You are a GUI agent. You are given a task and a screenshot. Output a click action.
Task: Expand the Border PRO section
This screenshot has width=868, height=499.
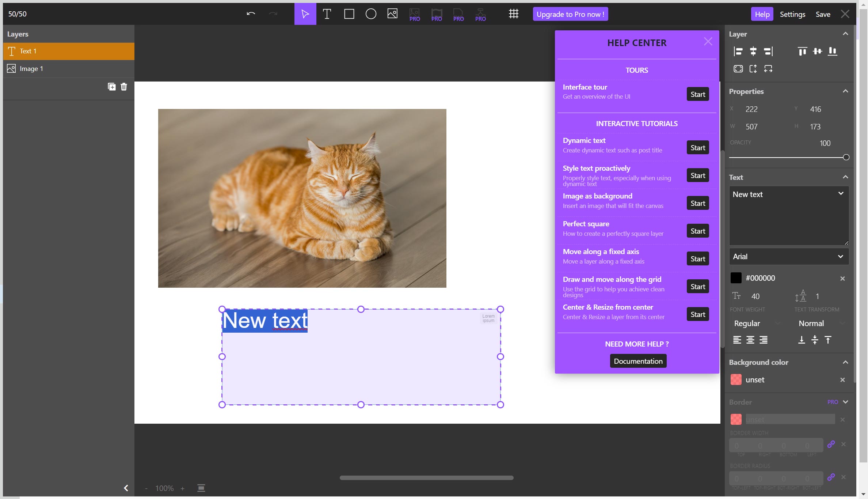point(845,402)
